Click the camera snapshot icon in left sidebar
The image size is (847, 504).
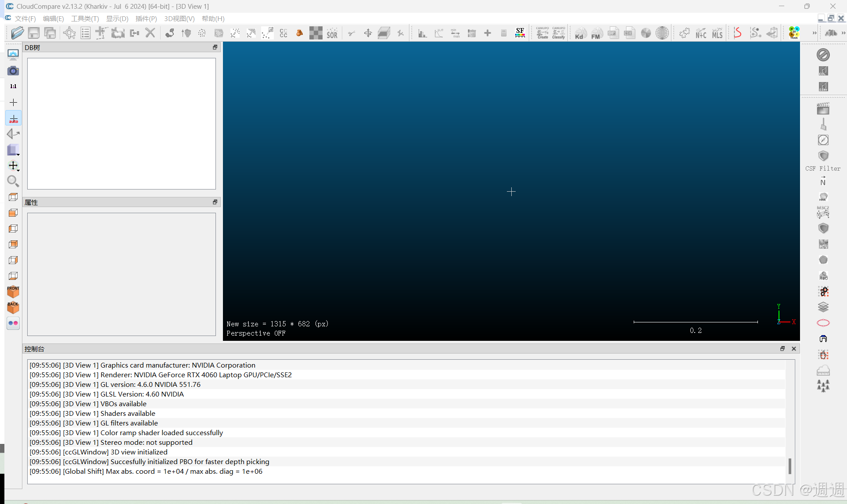point(13,71)
